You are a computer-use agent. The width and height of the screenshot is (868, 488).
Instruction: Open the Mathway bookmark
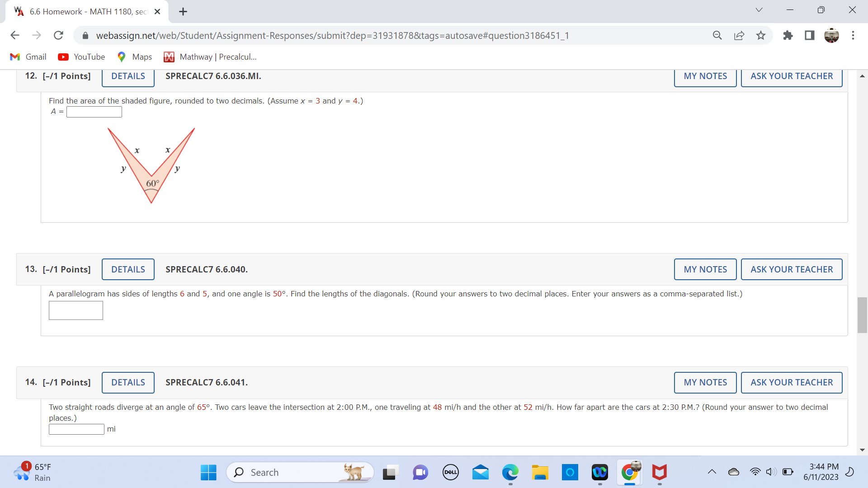[210, 57]
